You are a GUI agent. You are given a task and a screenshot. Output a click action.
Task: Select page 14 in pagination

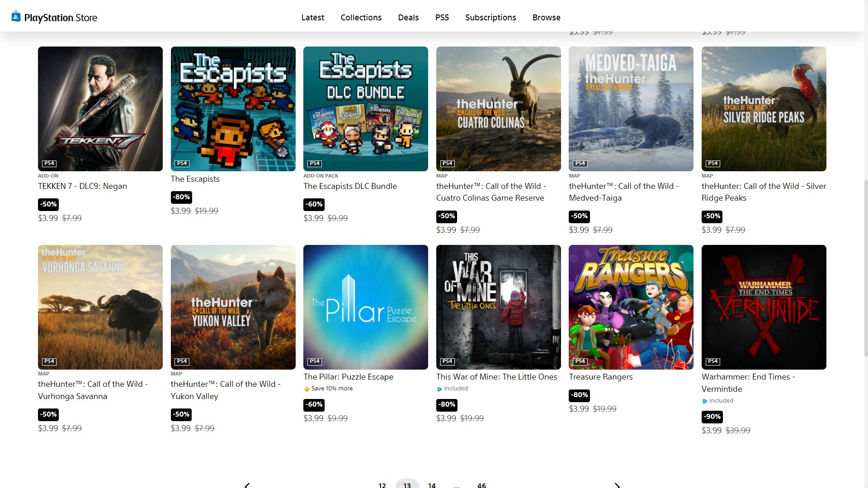pos(432,485)
